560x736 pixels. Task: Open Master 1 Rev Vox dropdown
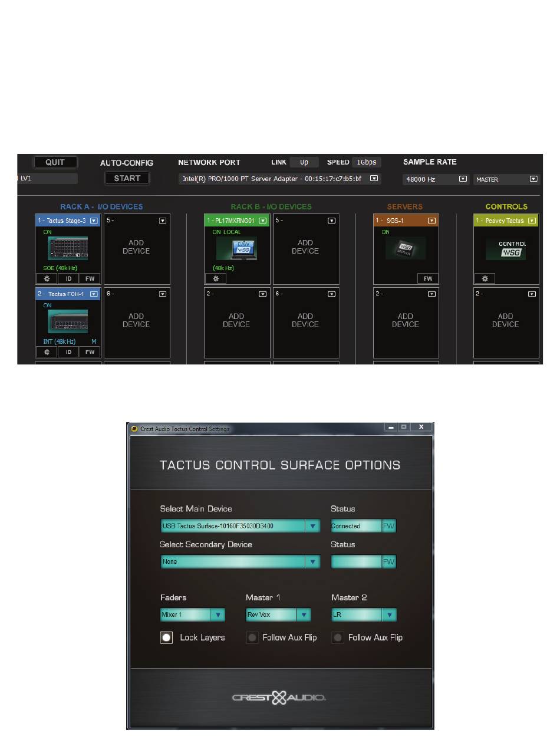coord(303,615)
